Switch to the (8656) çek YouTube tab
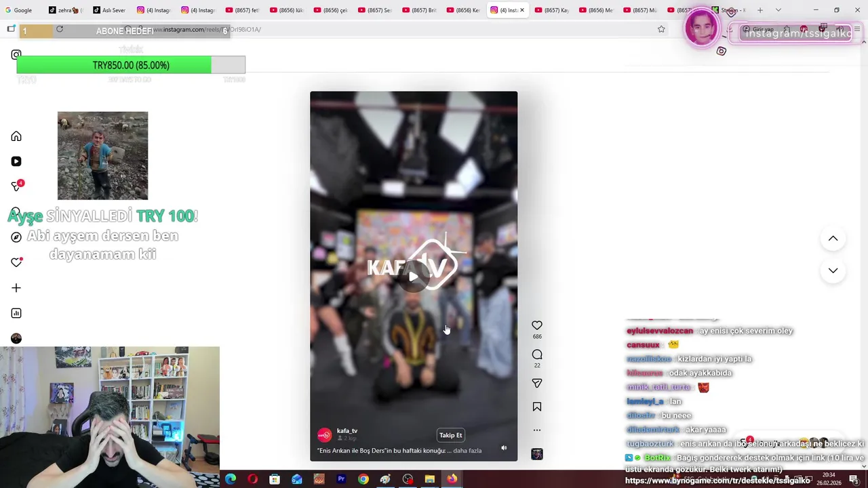The image size is (868, 488). (330, 10)
